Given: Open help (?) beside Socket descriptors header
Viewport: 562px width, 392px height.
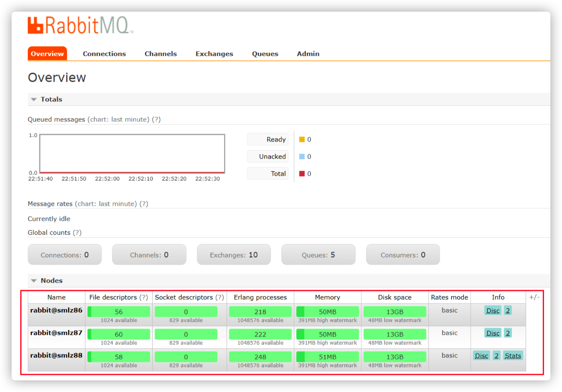Looking at the screenshot, I should point(220,297).
